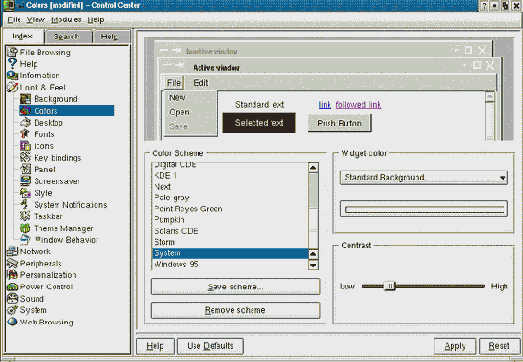
Task: Click the Icons module icon
Action: point(25,146)
